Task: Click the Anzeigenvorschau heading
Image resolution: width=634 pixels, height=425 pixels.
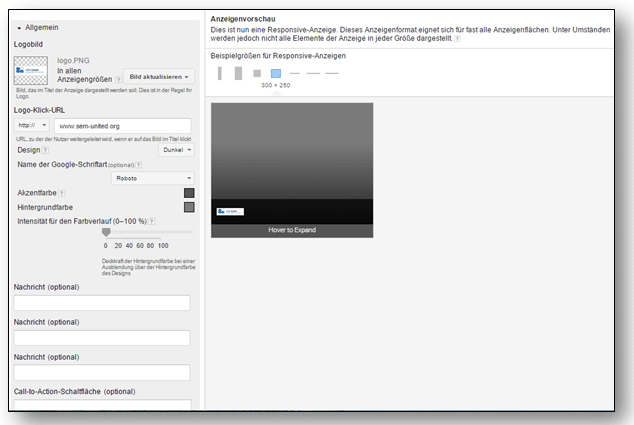Action: [243, 19]
